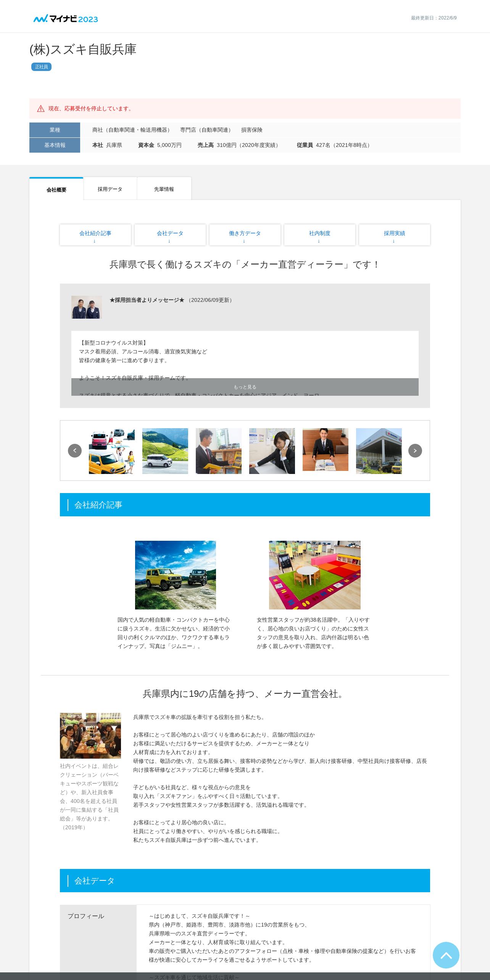Expand message with もっと見る
This screenshot has height=980, width=490.
pyautogui.click(x=245, y=387)
